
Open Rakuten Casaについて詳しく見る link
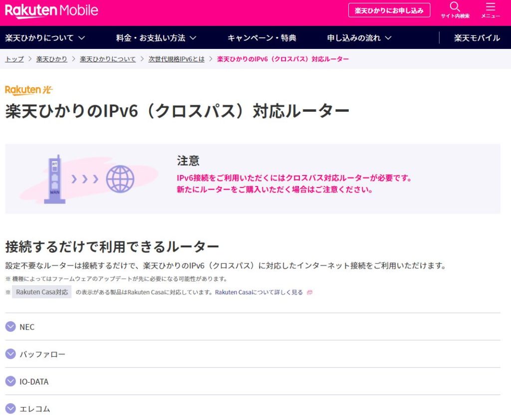coord(259,292)
